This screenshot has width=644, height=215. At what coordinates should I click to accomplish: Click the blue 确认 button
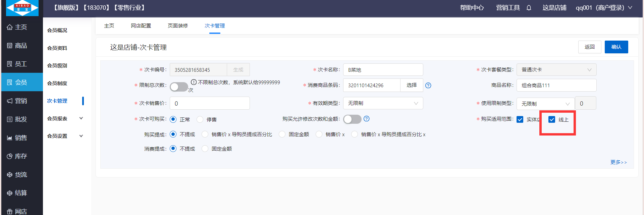tap(616, 47)
